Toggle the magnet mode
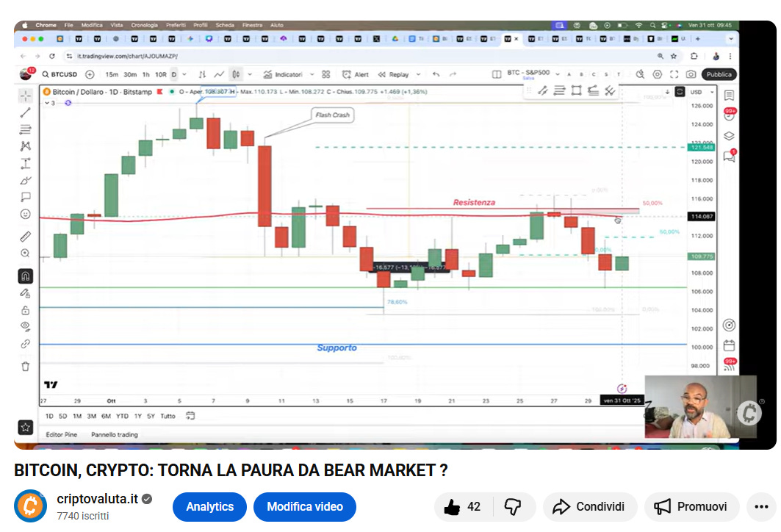Screen dimensions: 781x532 pos(26,276)
